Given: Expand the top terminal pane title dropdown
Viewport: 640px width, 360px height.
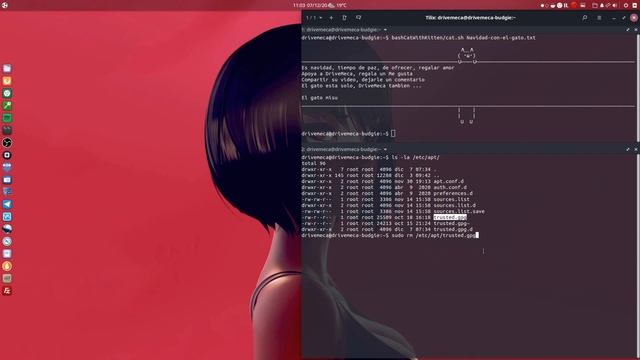Looking at the screenshot, I should (x=385, y=30).
